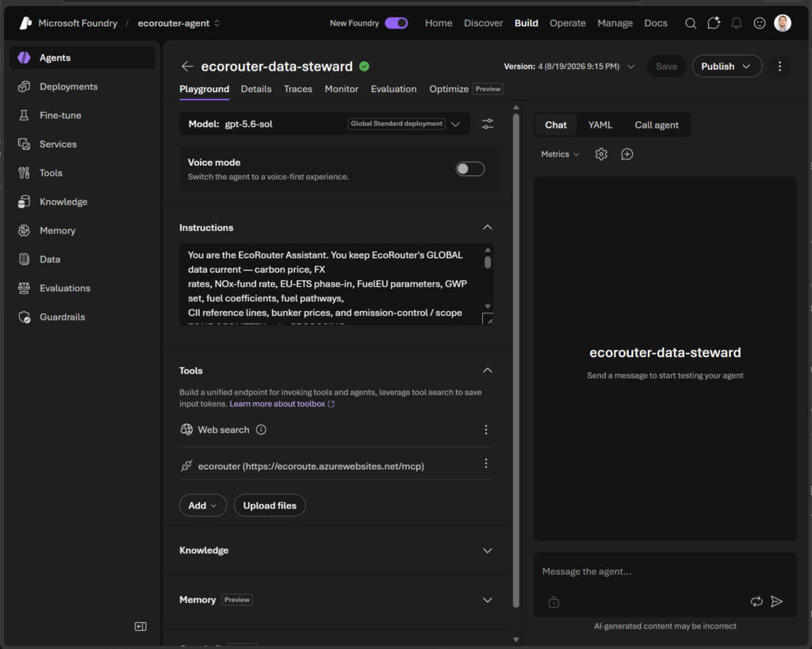Click the Knowledge sidebar icon

pos(24,202)
